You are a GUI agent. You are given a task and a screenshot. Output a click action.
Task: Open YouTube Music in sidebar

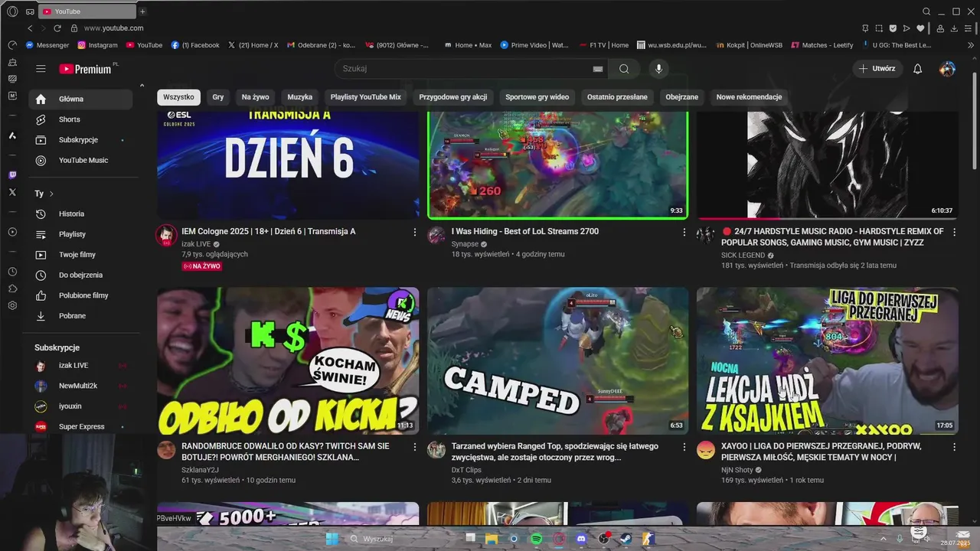(x=80, y=161)
